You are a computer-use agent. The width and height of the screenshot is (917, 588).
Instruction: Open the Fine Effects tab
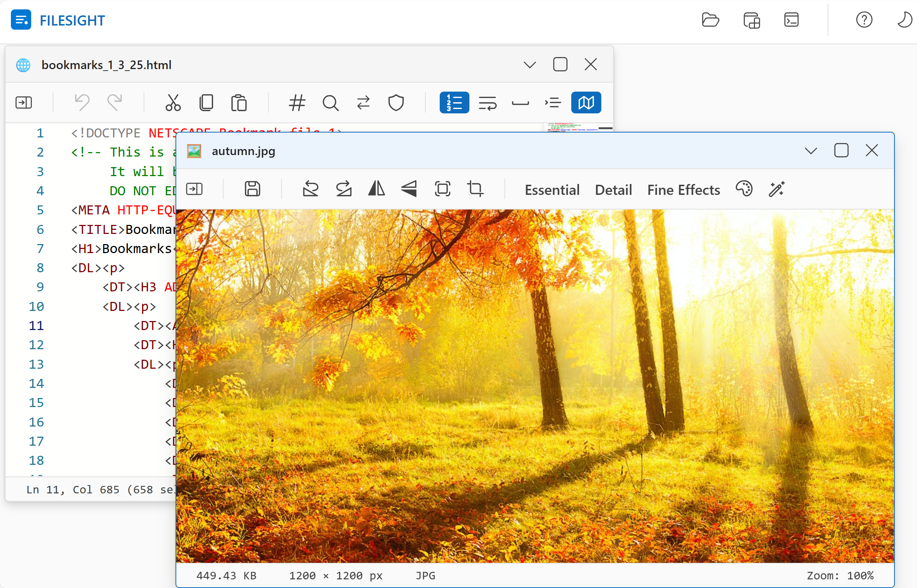683,190
